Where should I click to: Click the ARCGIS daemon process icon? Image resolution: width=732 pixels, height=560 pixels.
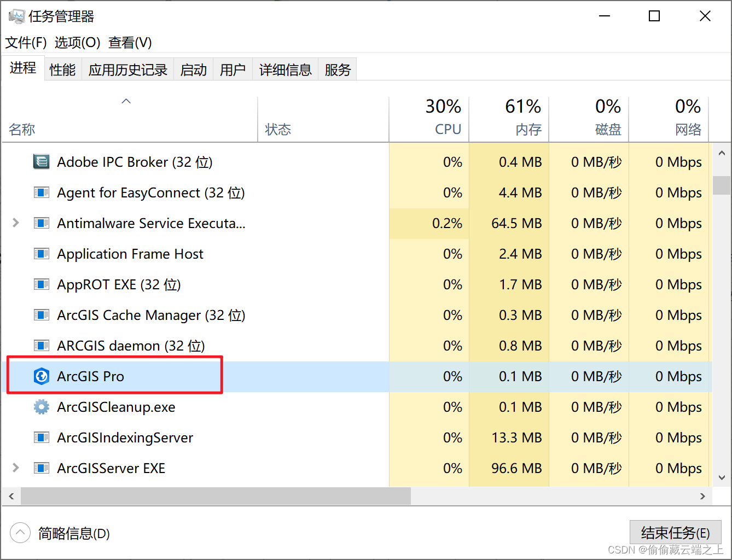[x=42, y=346]
